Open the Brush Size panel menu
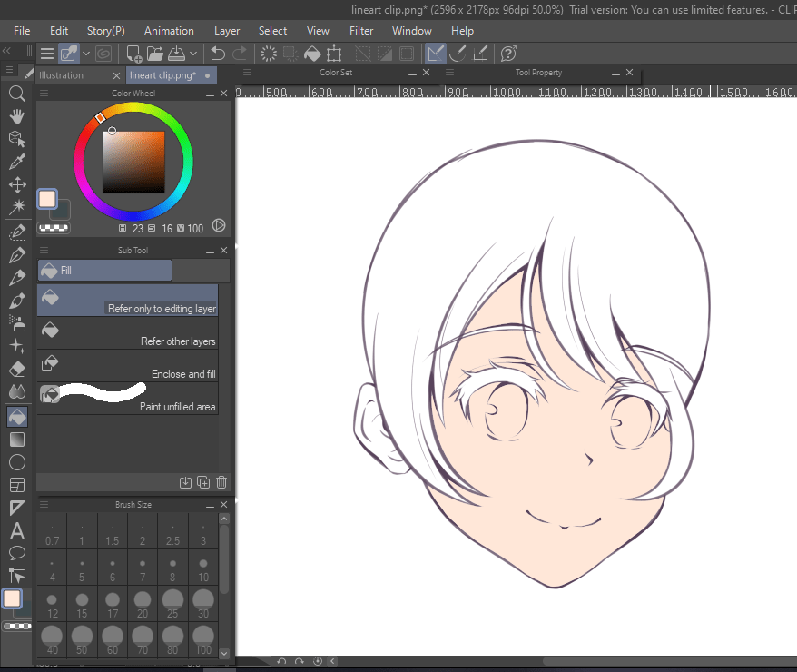The height and width of the screenshot is (672, 797). (43, 504)
